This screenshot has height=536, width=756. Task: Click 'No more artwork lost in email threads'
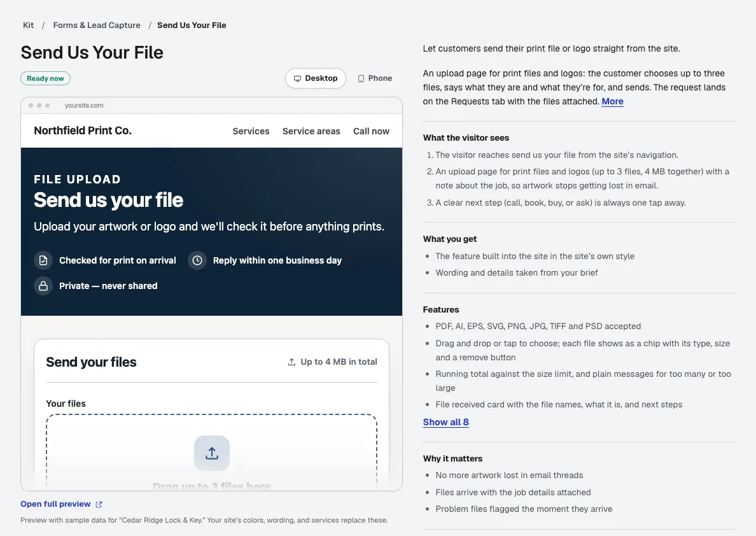point(509,476)
